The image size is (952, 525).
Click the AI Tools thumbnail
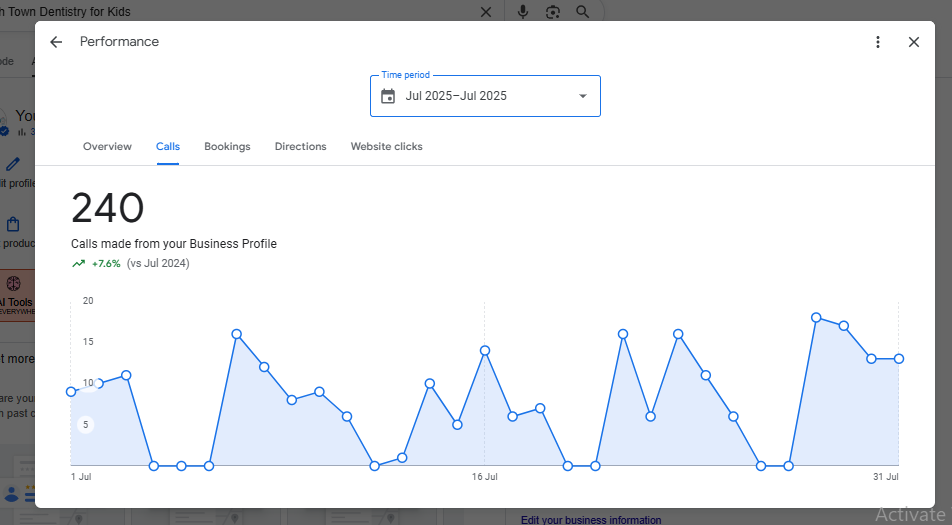click(17, 297)
